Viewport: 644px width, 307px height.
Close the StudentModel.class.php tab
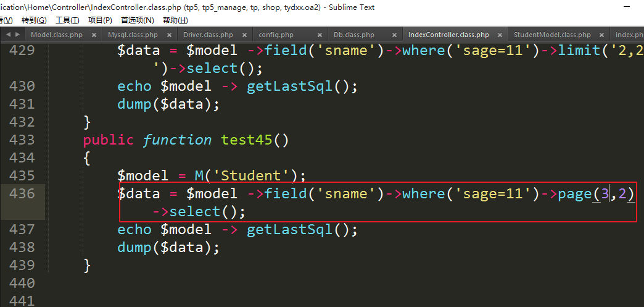(601, 35)
